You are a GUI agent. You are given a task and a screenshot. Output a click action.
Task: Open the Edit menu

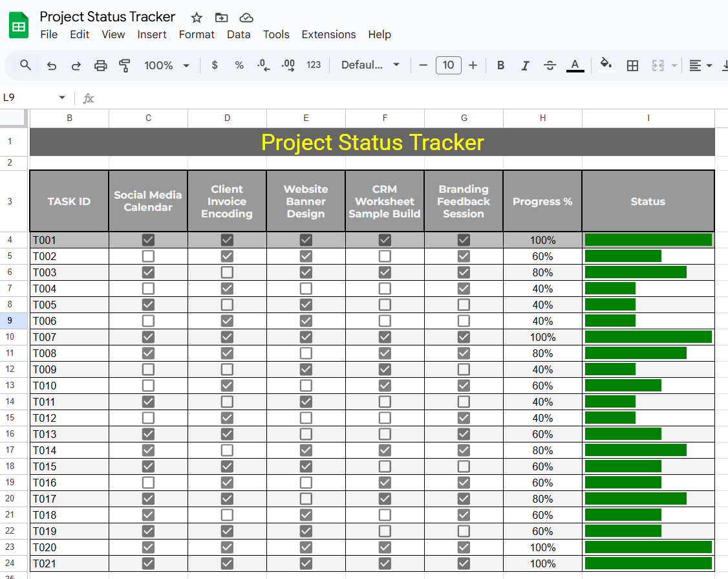[80, 35]
